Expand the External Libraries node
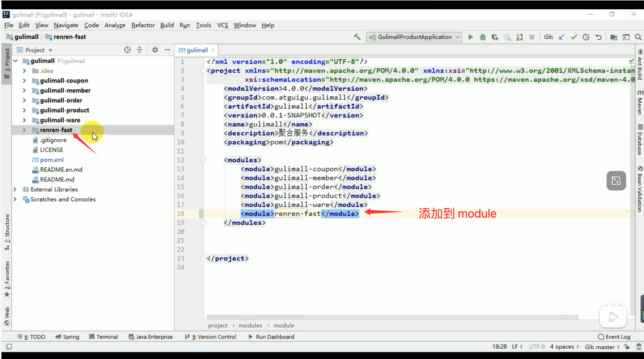 (15, 189)
